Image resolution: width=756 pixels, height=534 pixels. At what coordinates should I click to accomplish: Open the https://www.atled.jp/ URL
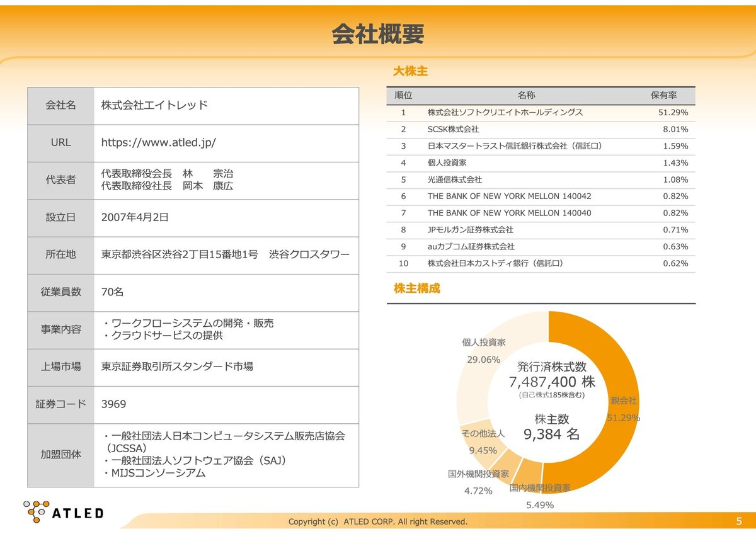[159, 143]
